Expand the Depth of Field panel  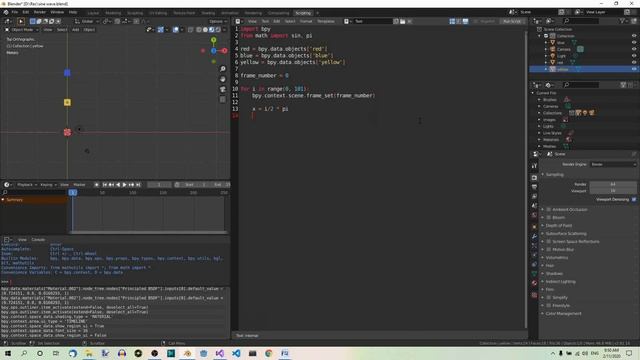point(558,225)
